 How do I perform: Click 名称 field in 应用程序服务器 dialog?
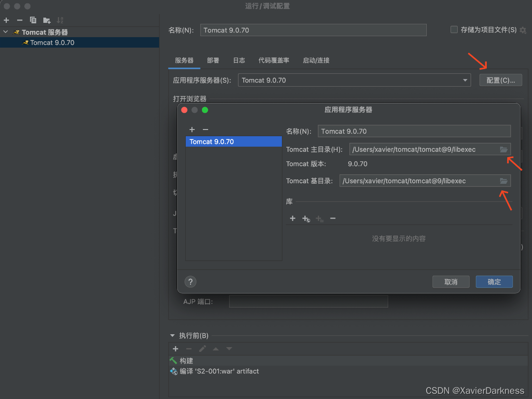coord(414,131)
